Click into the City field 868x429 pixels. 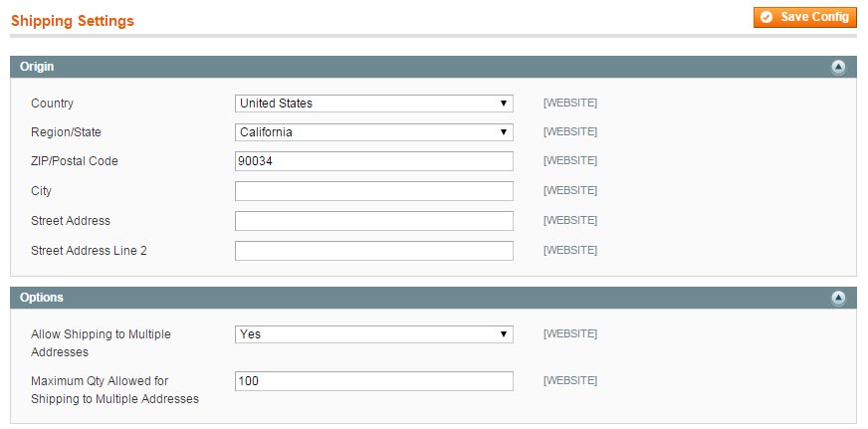374,191
